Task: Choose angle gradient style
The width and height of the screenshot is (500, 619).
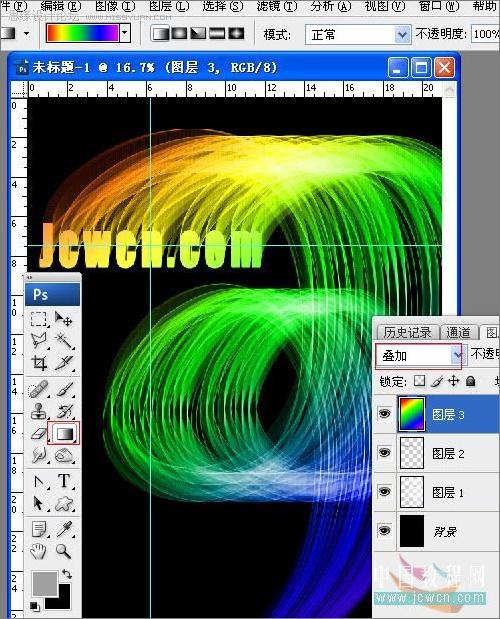Action: tap(198, 34)
